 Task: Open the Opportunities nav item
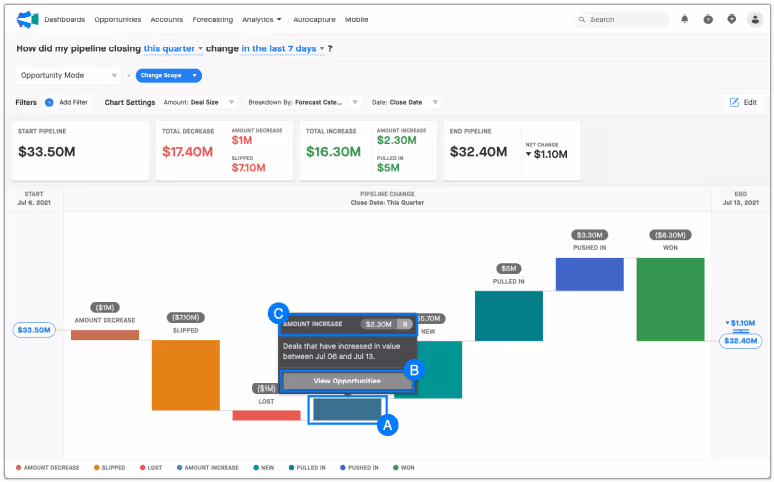[x=117, y=19]
